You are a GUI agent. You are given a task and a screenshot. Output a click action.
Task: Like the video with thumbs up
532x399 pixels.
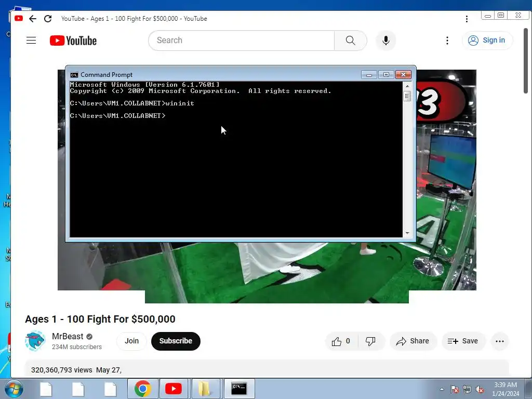pos(341,341)
